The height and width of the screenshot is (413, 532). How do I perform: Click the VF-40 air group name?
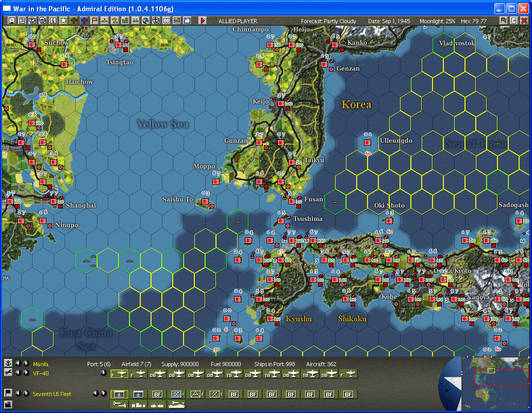41,373
